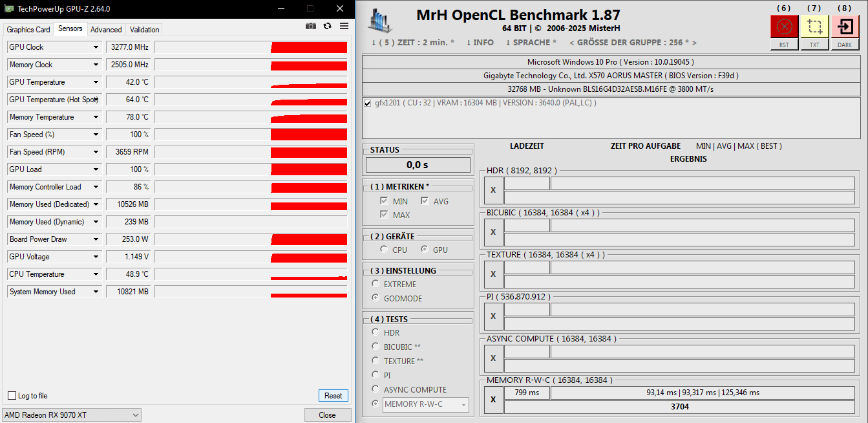The width and height of the screenshot is (868, 423).
Task: Open the GPU-Z hamburger menu
Action: tap(344, 26)
